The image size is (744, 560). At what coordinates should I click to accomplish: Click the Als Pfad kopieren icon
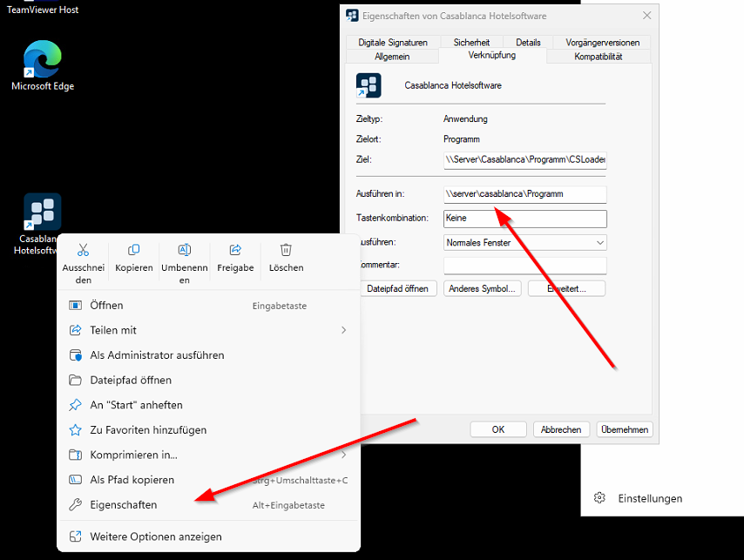click(x=76, y=480)
